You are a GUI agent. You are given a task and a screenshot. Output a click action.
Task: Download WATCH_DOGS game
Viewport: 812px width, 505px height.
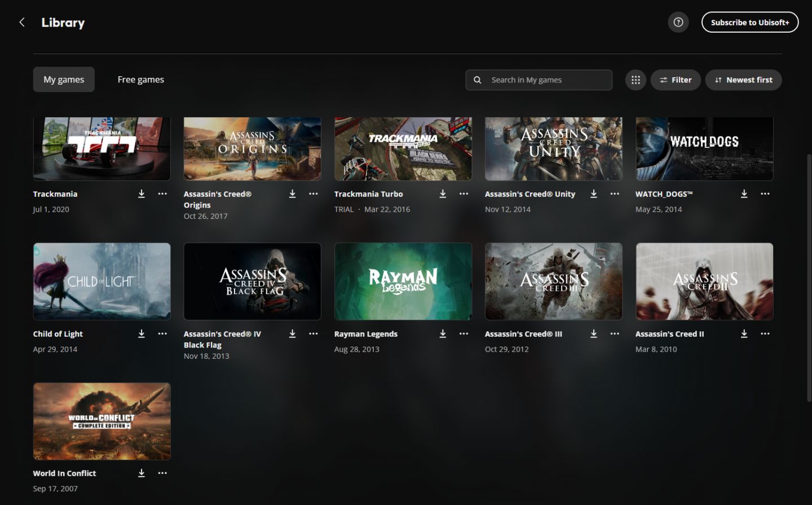[744, 194]
